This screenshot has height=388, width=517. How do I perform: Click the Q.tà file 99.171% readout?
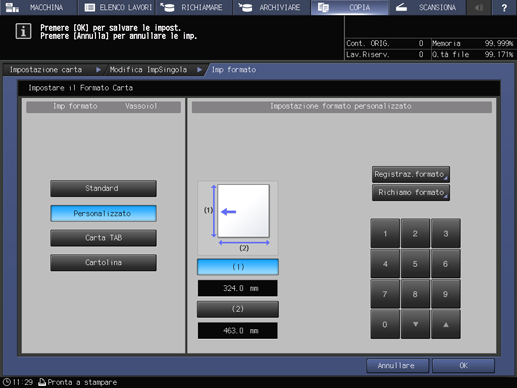point(472,55)
